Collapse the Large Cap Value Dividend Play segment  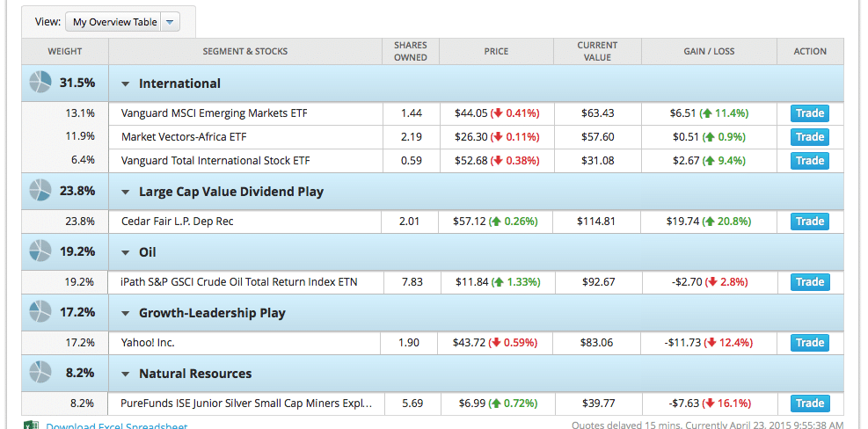pos(126,192)
